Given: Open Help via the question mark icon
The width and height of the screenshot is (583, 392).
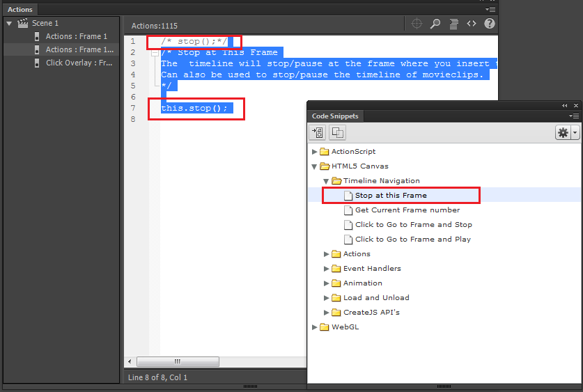Looking at the screenshot, I should (490, 24).
